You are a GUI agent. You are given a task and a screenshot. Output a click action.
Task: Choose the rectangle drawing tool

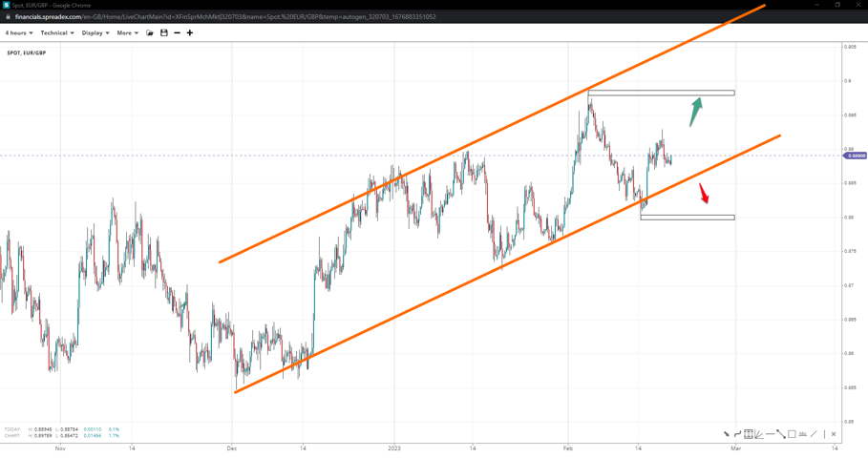[792, 434]
